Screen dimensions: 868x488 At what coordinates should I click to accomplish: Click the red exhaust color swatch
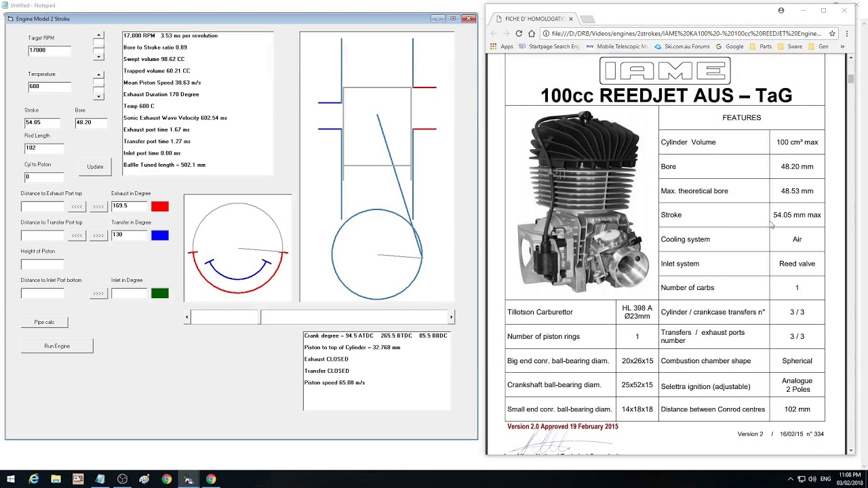[160, 206]
